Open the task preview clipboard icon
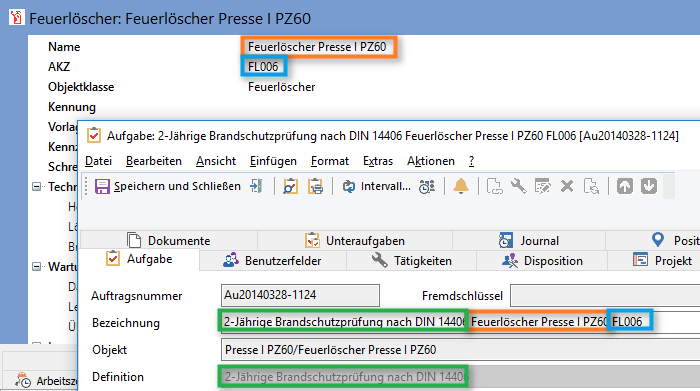This screenshot has width=700, height=391. pyautogui.click(x=290, y=186)
